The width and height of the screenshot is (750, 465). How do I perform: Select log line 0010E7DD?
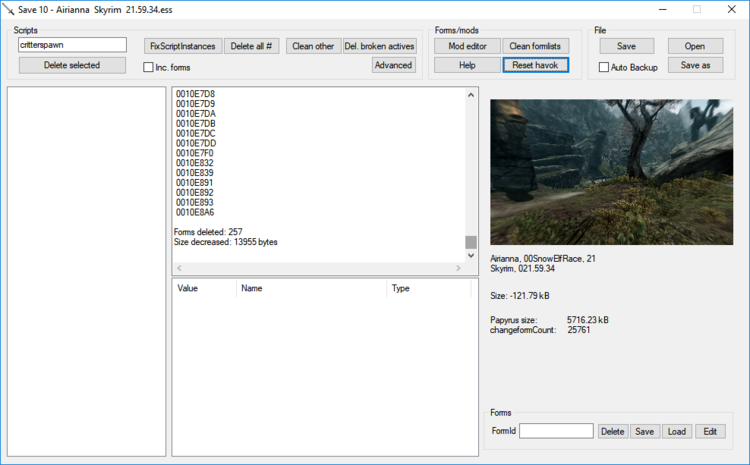pyautogui.click(x=196, y=144)
